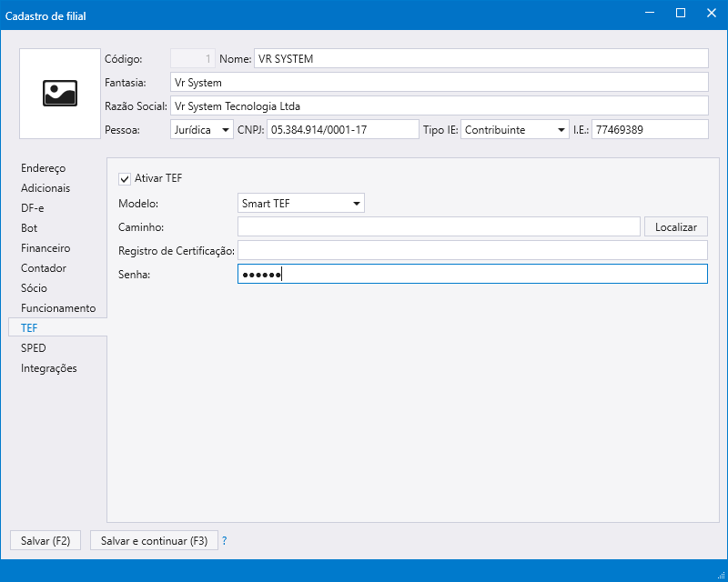Click the Senha password field
This screenshot has height=582, width=728.
click(472, 274)
